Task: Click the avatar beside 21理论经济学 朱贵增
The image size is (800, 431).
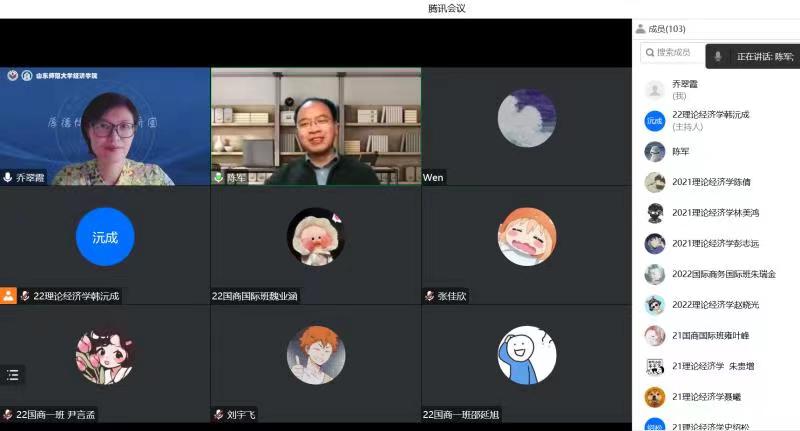Action: [655, 366]
